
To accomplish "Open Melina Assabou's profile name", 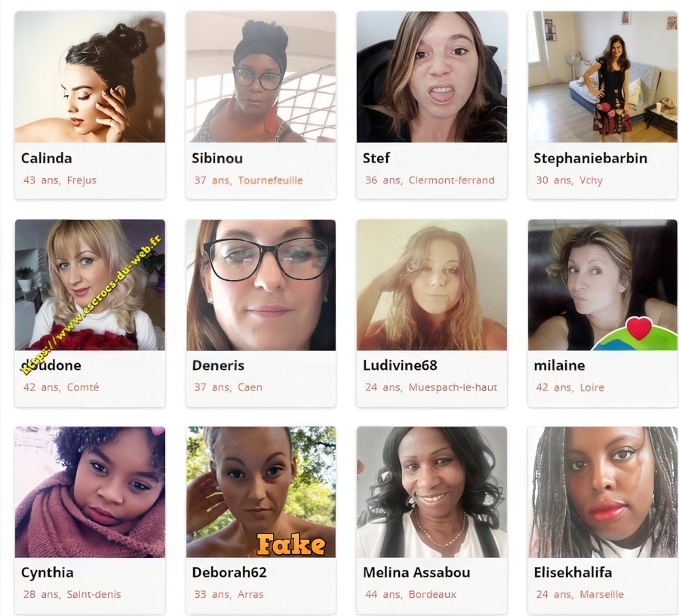I will pos(416,572).
